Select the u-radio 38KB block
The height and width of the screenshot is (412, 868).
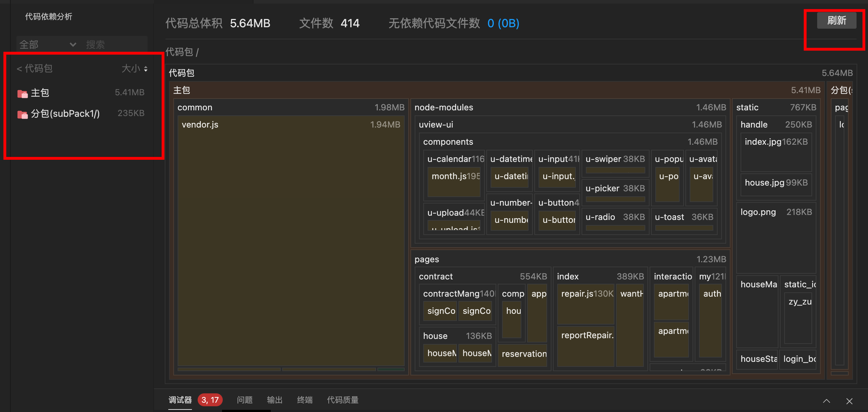click(615, 221)
